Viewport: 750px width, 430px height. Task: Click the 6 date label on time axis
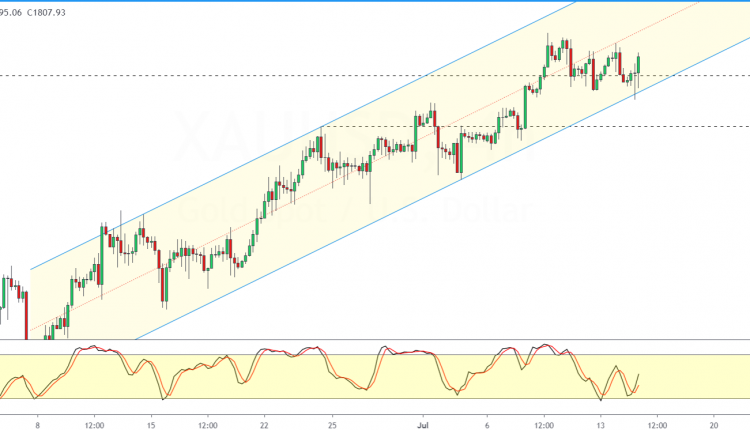tap(488, 421)
